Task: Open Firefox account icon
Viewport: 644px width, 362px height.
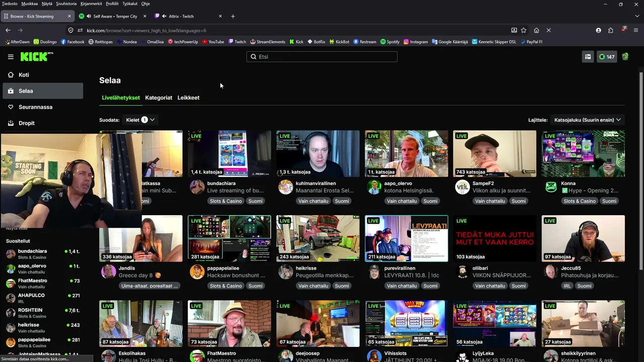Action: pyautogui.click(x=598, y=30)
